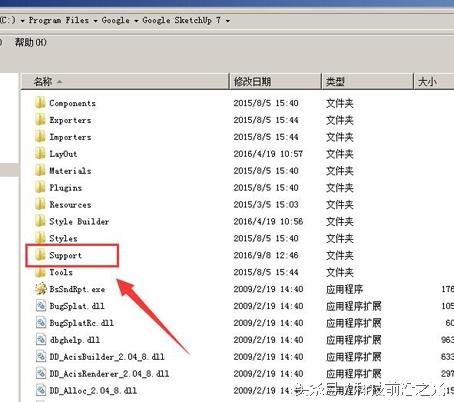Sort by 大小 column header
454x402 pixels.
[434, 81]
